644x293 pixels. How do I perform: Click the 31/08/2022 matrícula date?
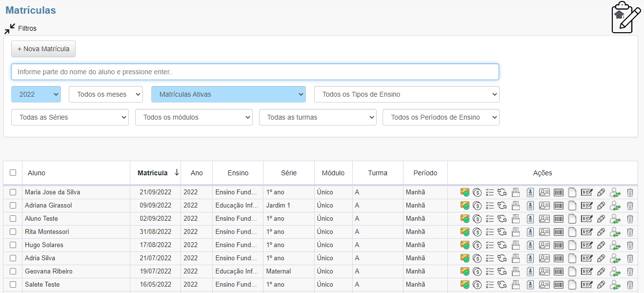pos(156,232)
